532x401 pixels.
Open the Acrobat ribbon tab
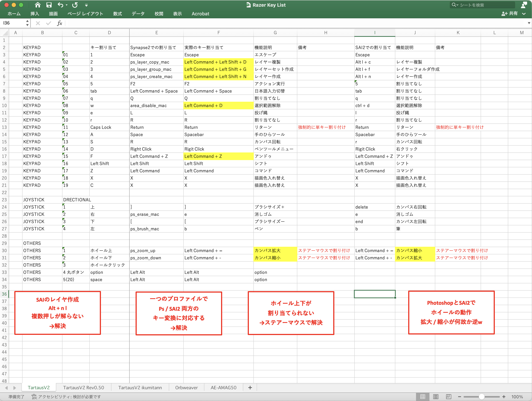[200, 14]
